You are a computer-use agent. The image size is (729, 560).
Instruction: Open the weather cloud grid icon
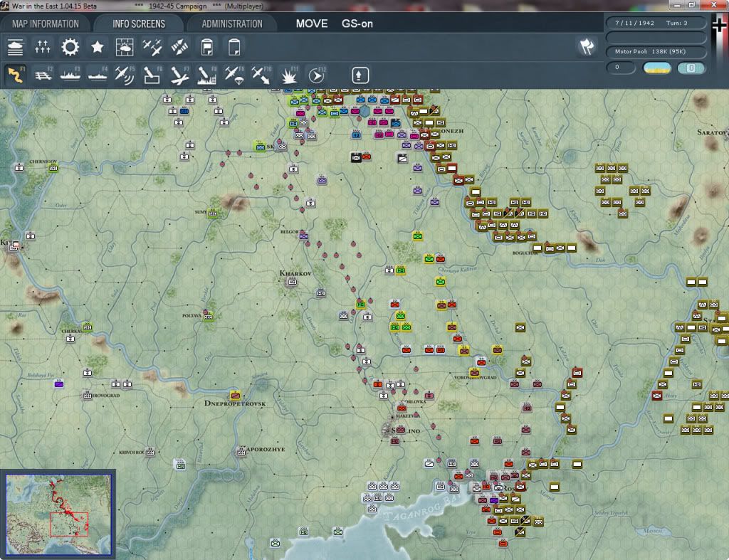tap(125, 47)
